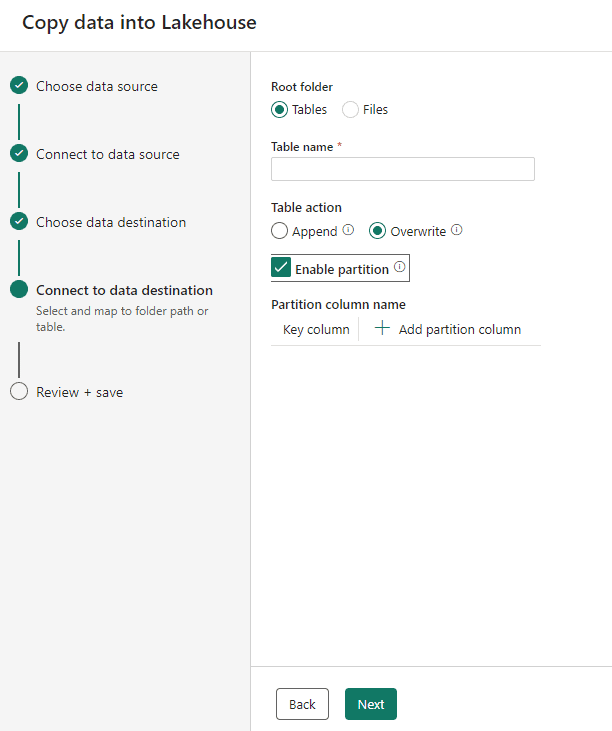Jump to Review + save step

coord(80,393)
